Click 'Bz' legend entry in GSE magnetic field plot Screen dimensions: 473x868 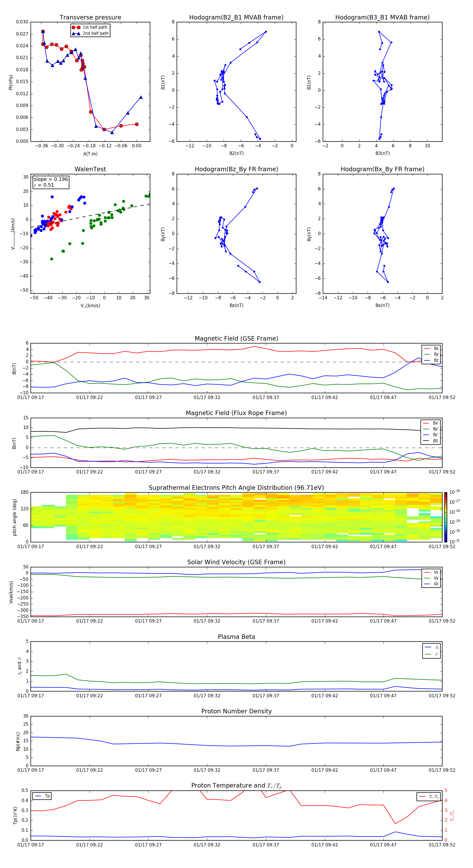pos(431,360)
